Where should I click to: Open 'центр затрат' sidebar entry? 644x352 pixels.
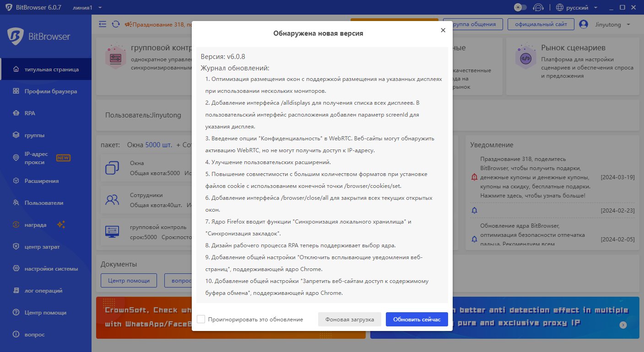(x=46, y=247)
